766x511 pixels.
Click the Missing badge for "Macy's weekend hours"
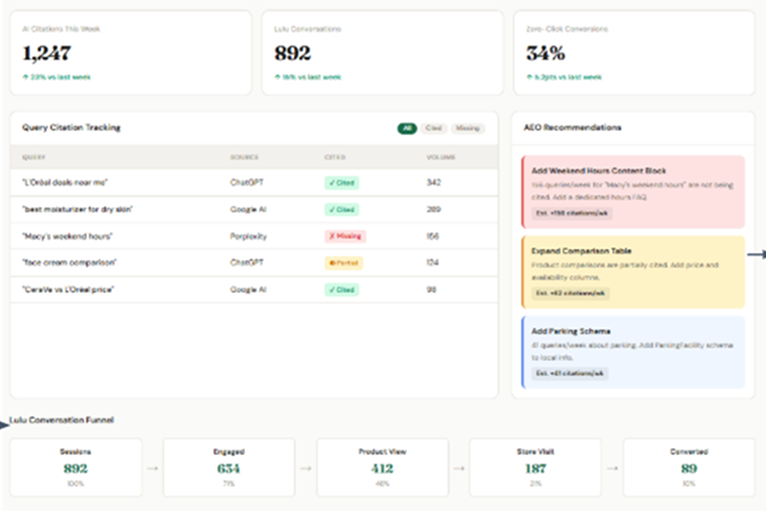[x=345, y=236]
